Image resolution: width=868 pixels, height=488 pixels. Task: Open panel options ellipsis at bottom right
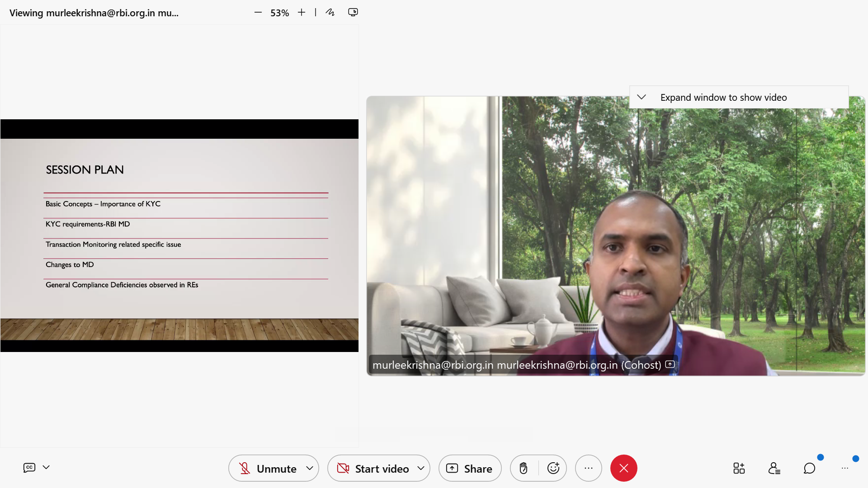click(x=844, y=468)
